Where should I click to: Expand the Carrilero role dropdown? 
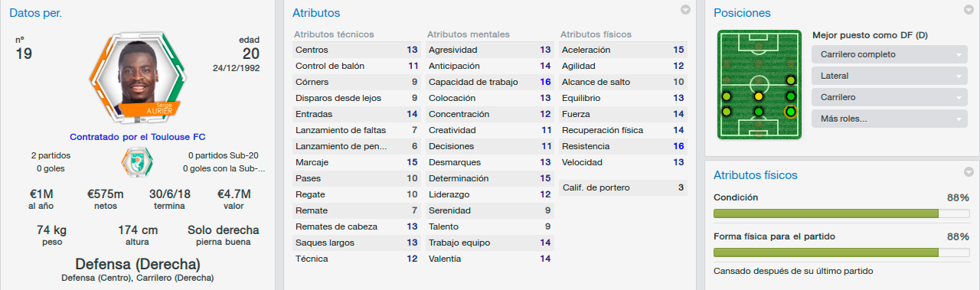(889, 97)
